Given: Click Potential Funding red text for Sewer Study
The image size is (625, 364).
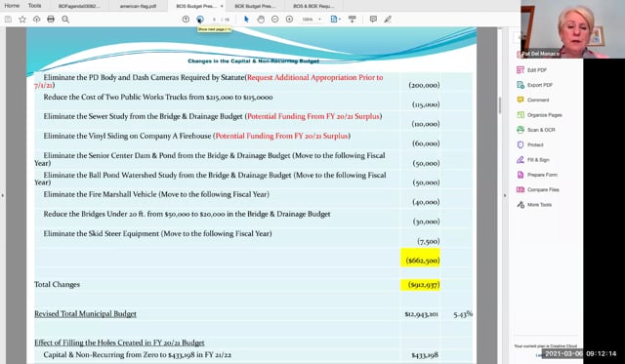Looking at the screenshot, I should [313, 116].
